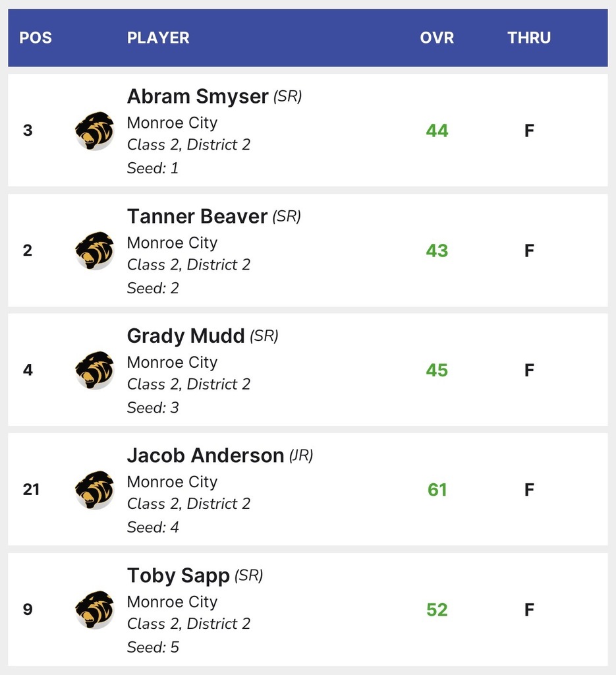Image resolution: width=616 pixels, height=675 pixels.
Task: Click Abram Smyser's overall score of 44
Action: click(x=437, y=131)
